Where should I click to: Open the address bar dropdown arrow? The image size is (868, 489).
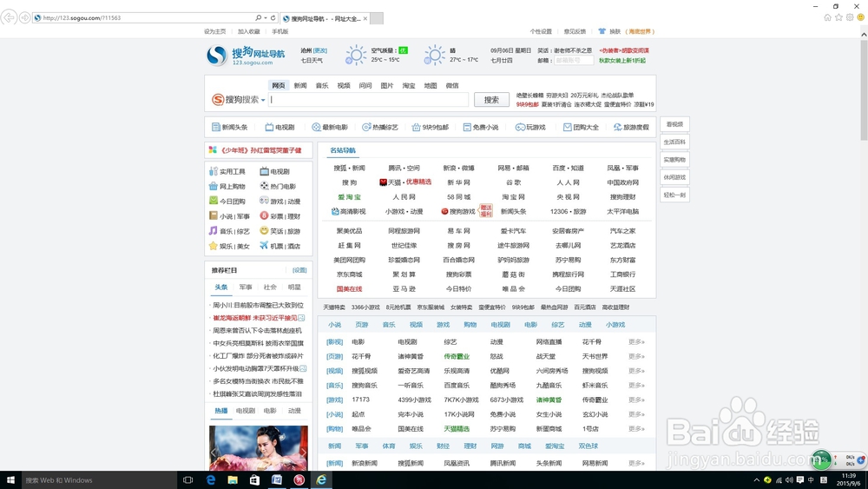[x=266, y=17]
